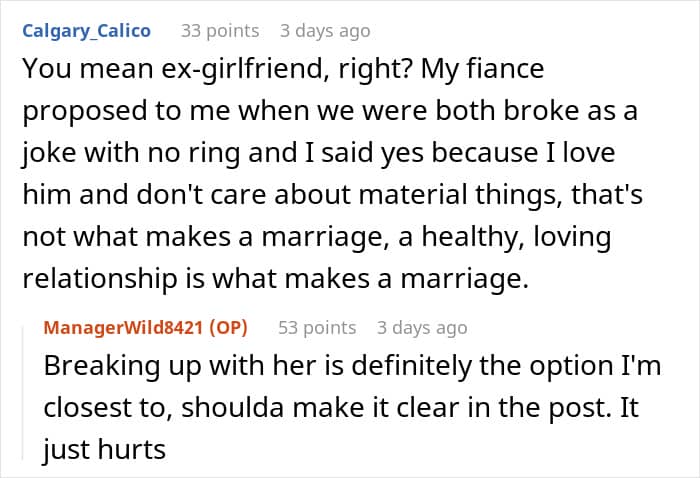Click the (OP) label
Image resolution: width=700 pixels, height=478 pixels.
(x=230, y=327)
